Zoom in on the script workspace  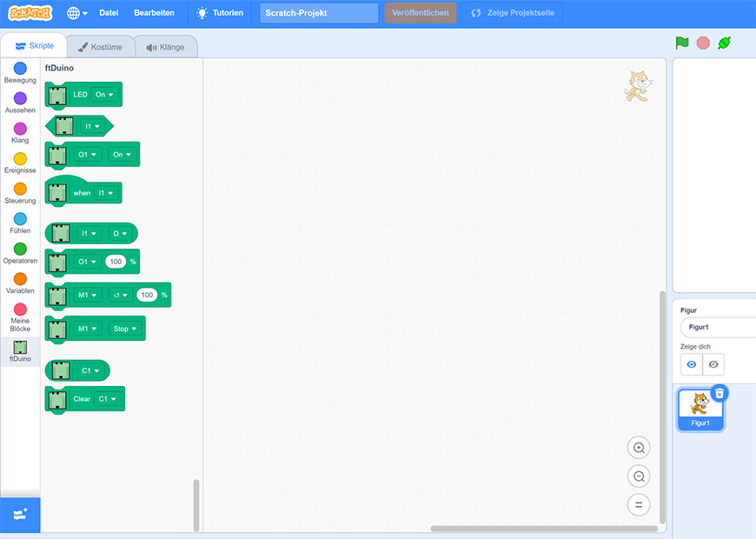coord(639,448)
